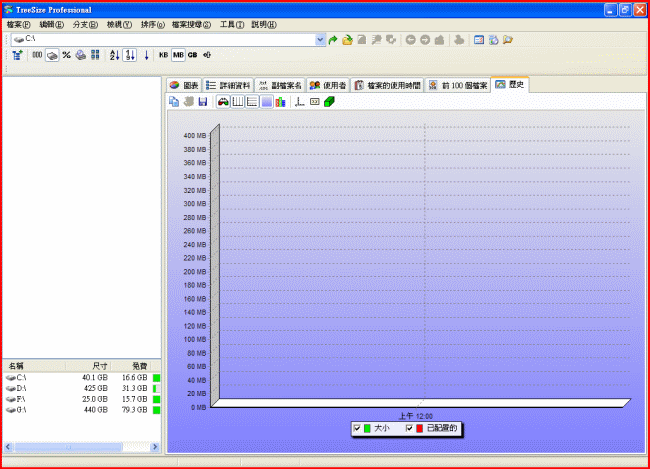Viewport: 650px width, 469px height.
Task: Toggle the 已配置的 series checkbox
Action: [409, 428]
